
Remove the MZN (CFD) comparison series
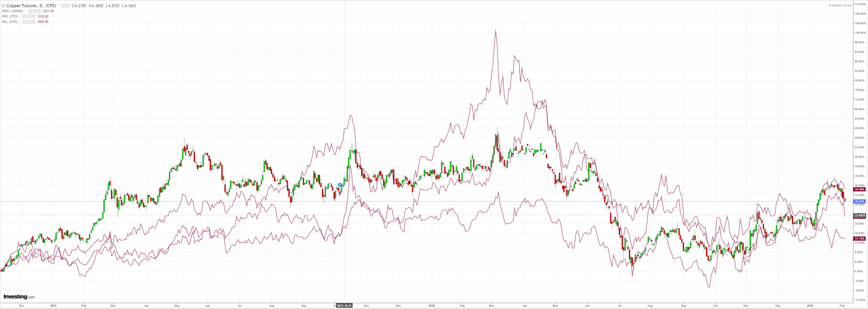click(34, 17)
